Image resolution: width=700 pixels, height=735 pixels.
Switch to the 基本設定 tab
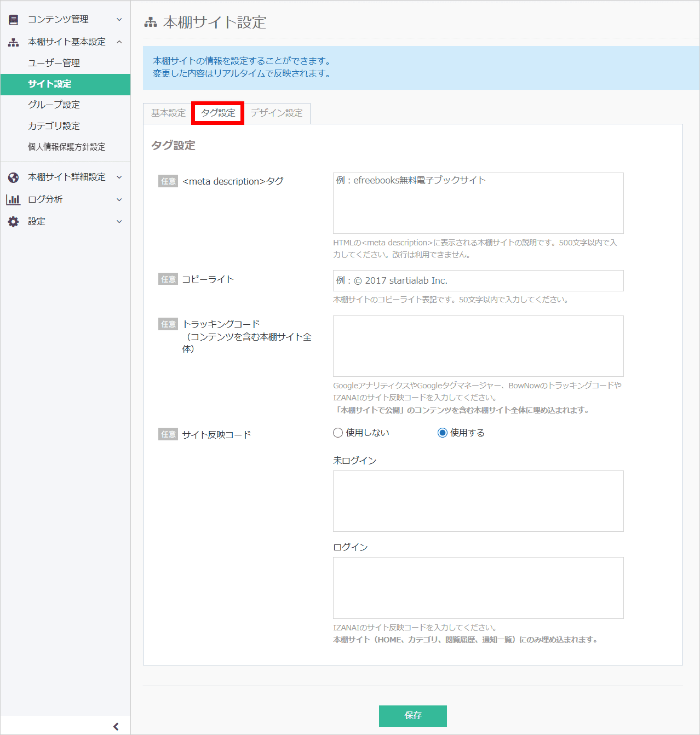[x=167, y=113]
